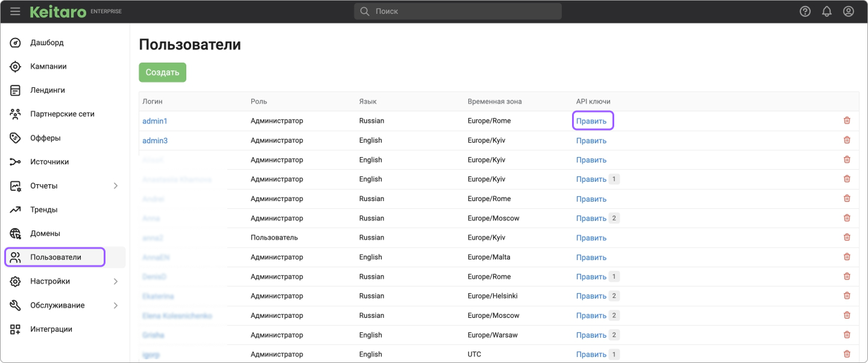The width and height of the screenshot is (868, 363).
Task: Open the admin1 user login link
Action: (x=155, y=121)
